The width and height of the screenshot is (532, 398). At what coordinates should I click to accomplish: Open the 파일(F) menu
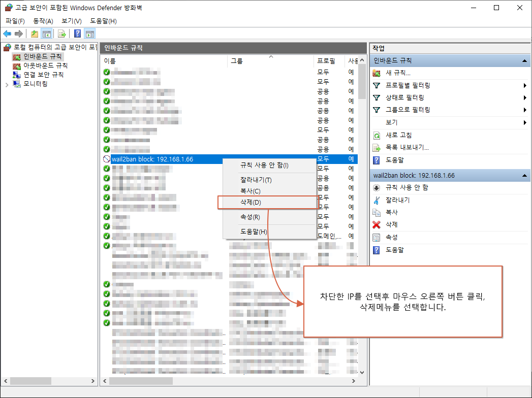[x=15, y=21]
